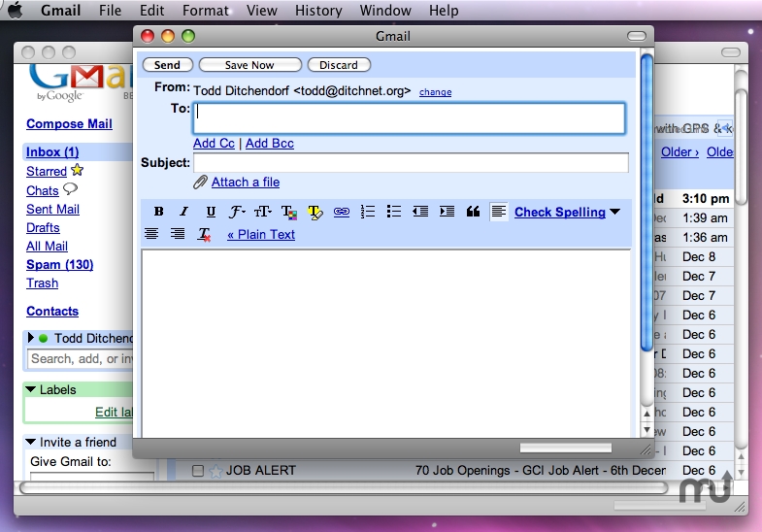Open the Gmail application menu

pyautogui.click(x=60, y=11)
